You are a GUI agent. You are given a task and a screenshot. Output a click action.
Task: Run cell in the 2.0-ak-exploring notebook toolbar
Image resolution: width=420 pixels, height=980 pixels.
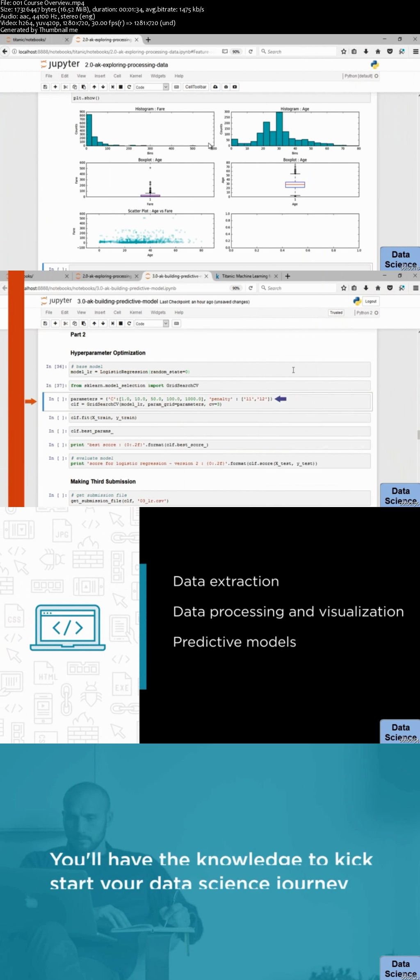[x=112, y=87]
